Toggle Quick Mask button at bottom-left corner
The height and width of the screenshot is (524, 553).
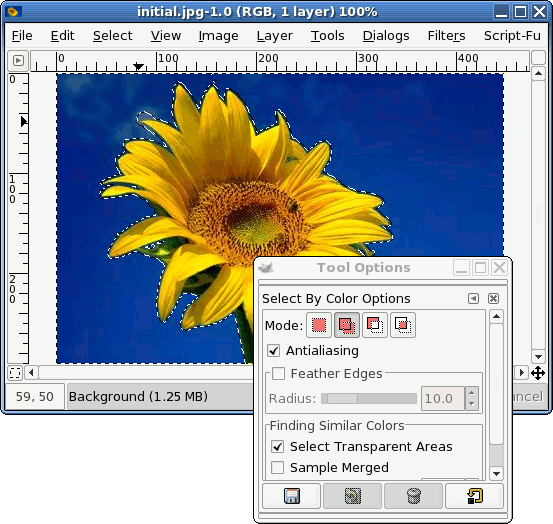tap(15, 373)
